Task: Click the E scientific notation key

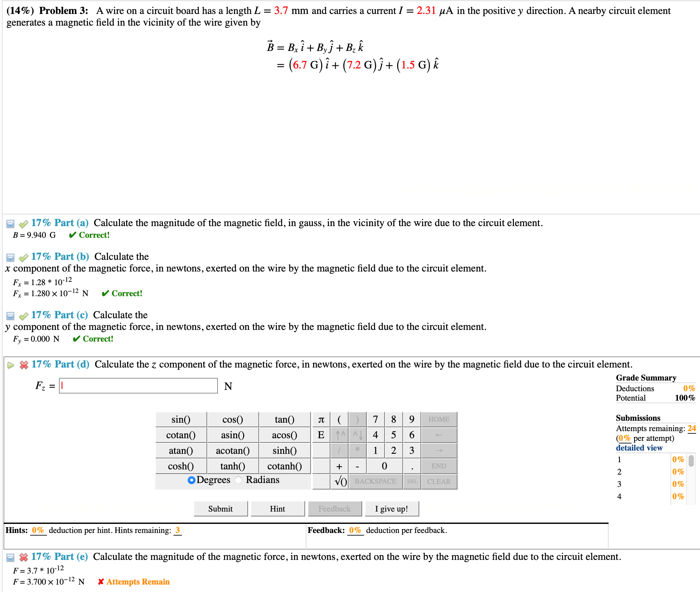Action: [321, 435]
